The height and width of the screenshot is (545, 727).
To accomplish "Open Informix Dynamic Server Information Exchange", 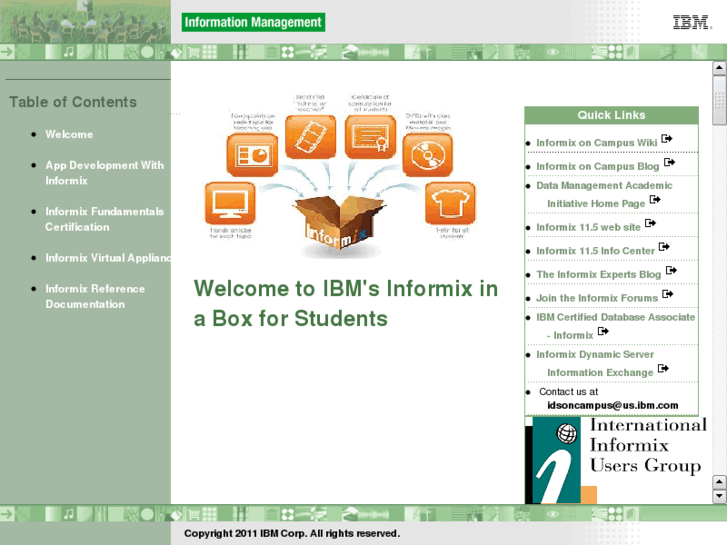I will click(x=595, y=364).
